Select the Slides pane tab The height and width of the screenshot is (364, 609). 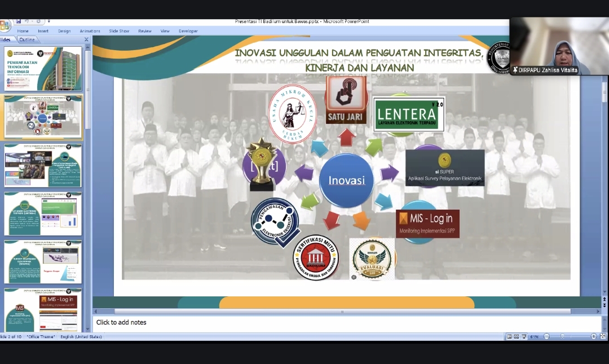point(6,39)
